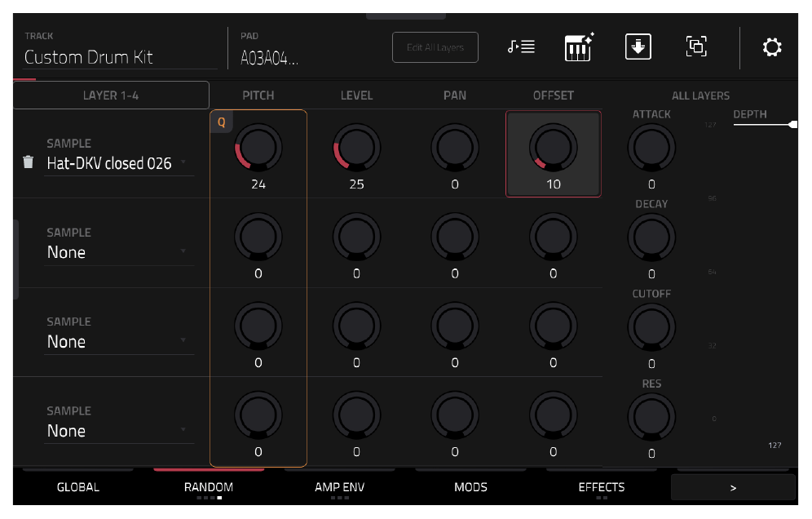The width and height of the screenshot is (812, 519).
Task: Click the download arrow icon
Action: (638, 47)
